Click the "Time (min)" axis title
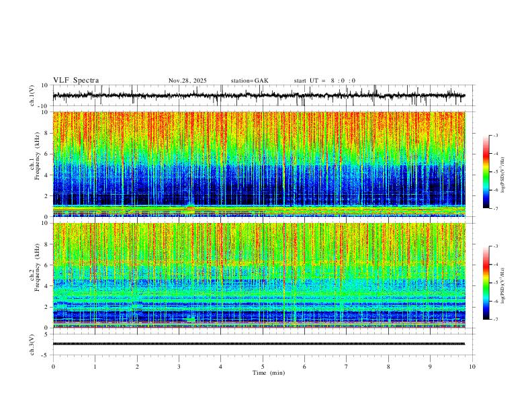The height and width of the screenshot is (411, 532). 269,373
